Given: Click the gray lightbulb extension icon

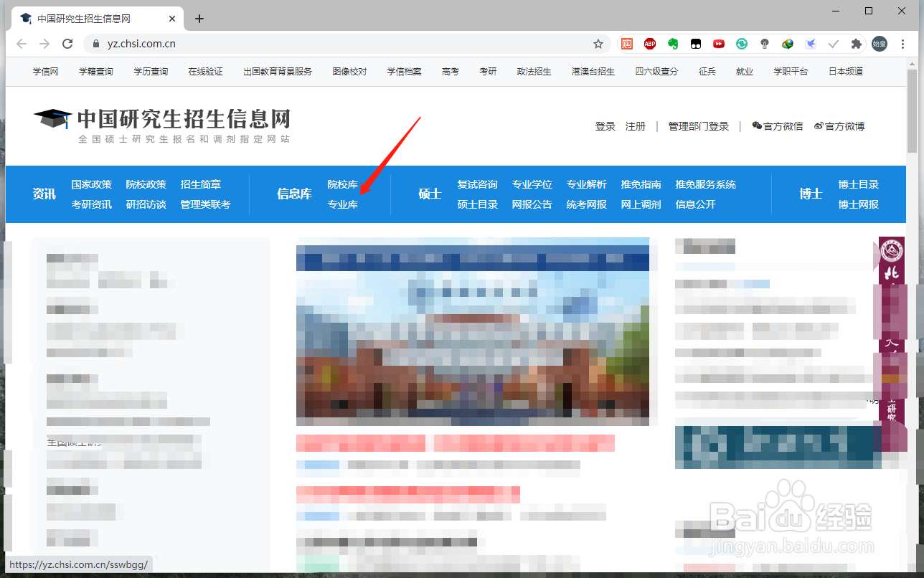Looking at the screenshot, I should point(765,44).
